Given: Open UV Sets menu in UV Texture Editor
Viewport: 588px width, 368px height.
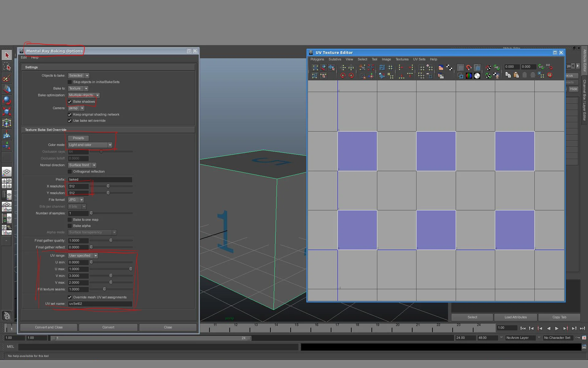Looking at the screenshot, I should tap(419, 59).
